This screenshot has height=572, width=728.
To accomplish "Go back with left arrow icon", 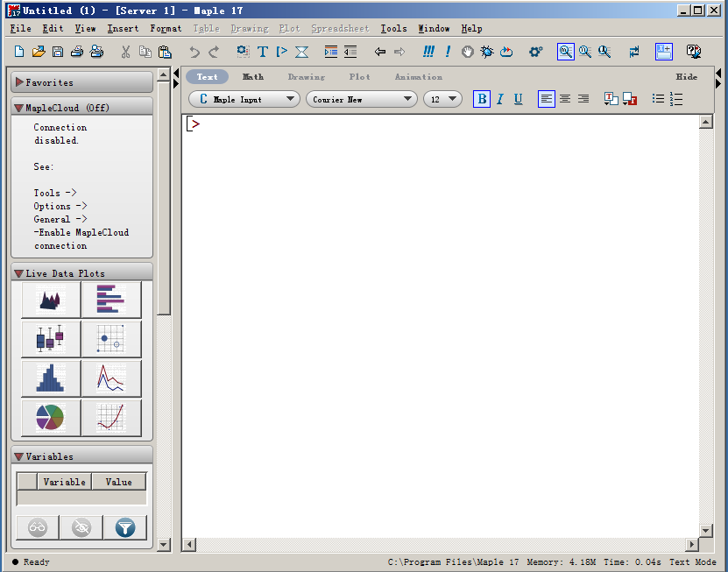I will tap(380, 52).
